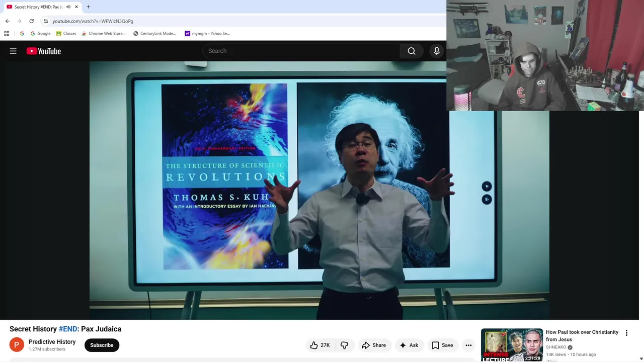Open the How Paul took over Christianity title
644x362 pixels.
point(582,336)
